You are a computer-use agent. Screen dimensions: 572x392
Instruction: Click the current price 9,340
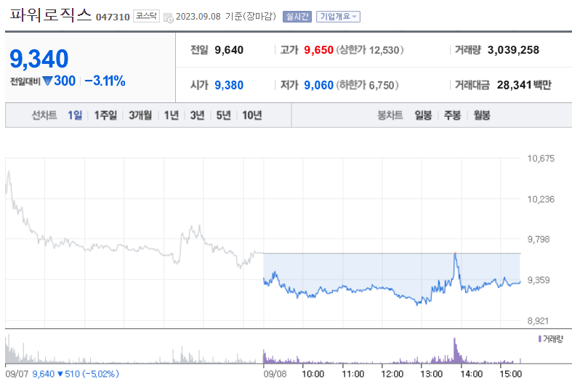point(39,59)
